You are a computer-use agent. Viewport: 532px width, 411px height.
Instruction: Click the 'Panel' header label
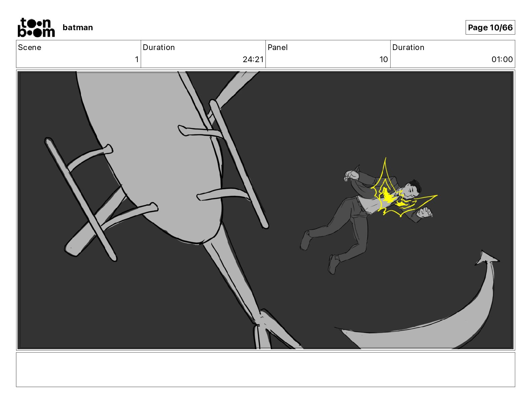[278, 47]
